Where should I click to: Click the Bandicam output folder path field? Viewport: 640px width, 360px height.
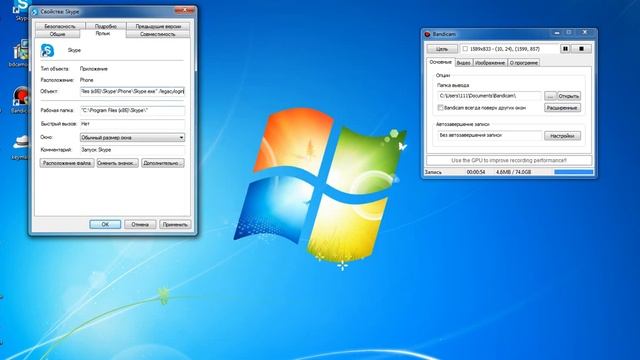coord(490,96)
